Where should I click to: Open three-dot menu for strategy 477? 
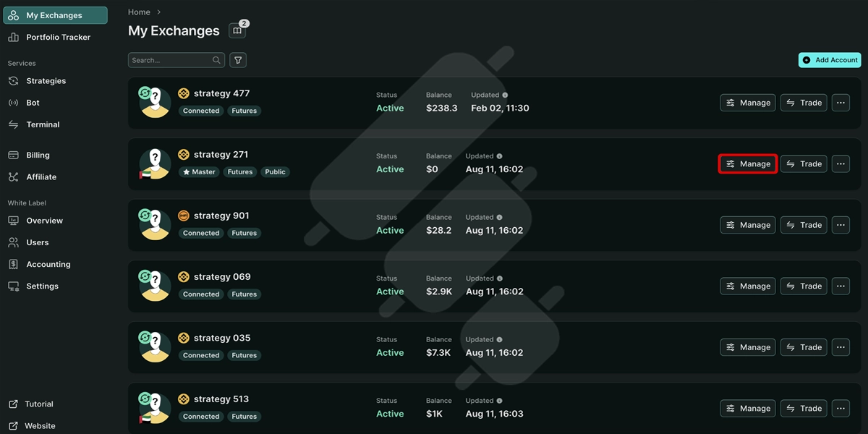coord(841,103)
